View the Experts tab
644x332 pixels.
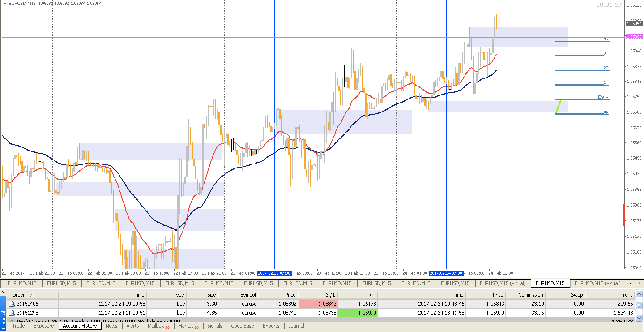271,326
